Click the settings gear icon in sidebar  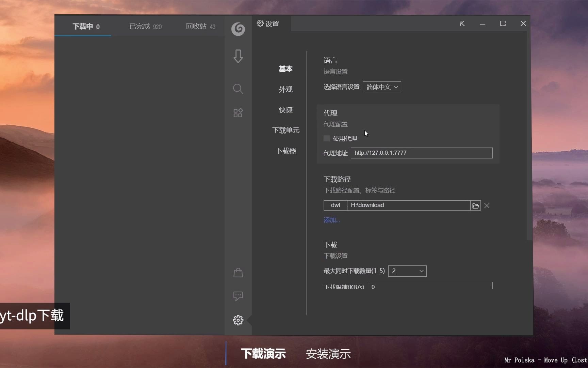[238, 320]
